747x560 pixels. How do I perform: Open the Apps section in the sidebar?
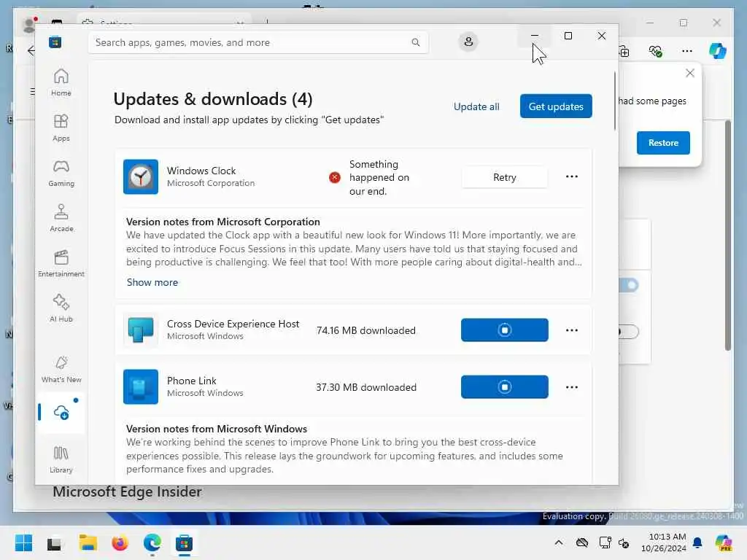point(61,128)
